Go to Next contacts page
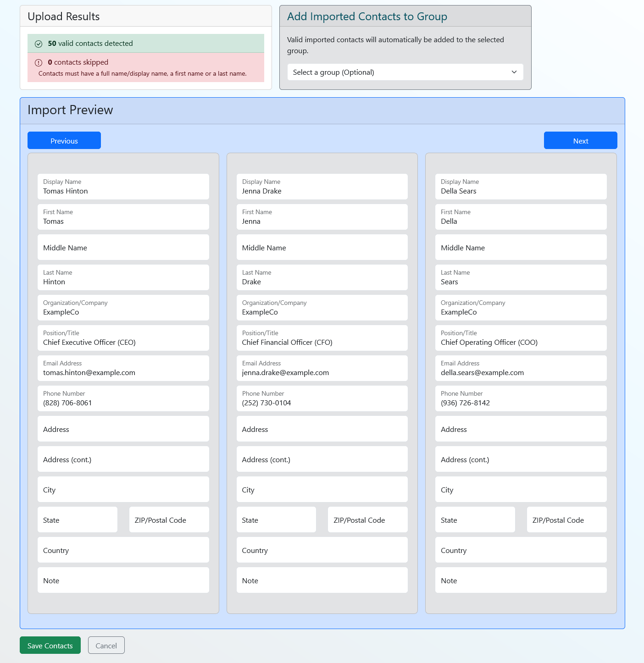 pos(581,140)
